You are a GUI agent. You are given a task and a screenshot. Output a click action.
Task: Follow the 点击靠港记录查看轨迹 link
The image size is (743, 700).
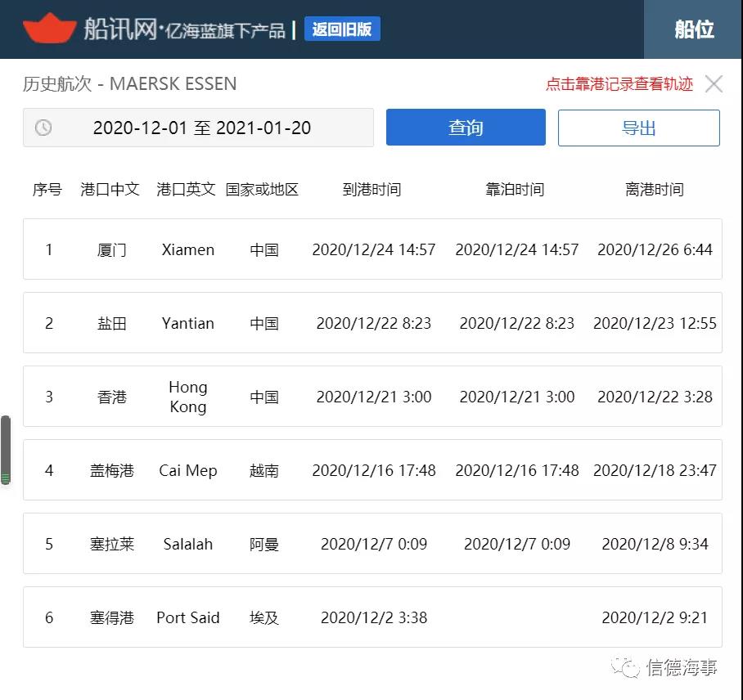pyautogui.click(x=618, y=83)
